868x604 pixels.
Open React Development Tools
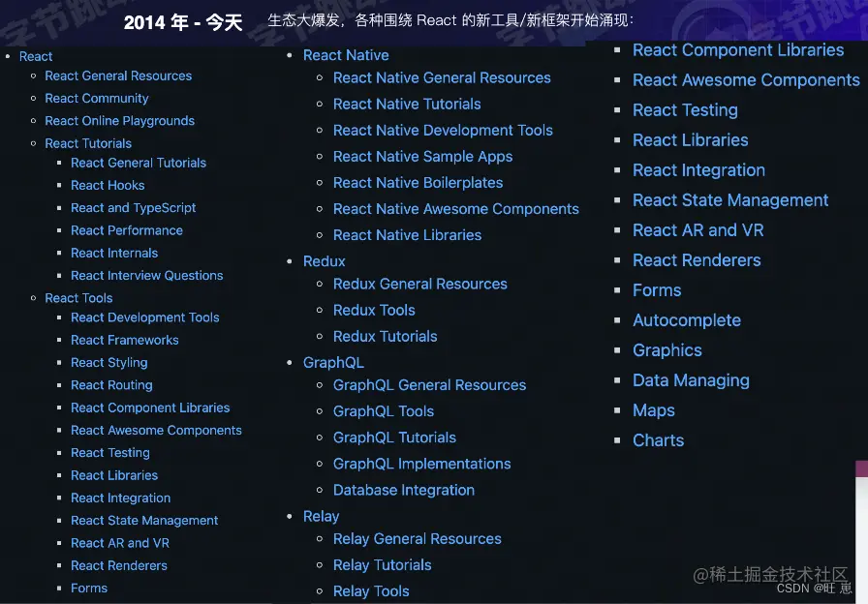click(145, 317)
